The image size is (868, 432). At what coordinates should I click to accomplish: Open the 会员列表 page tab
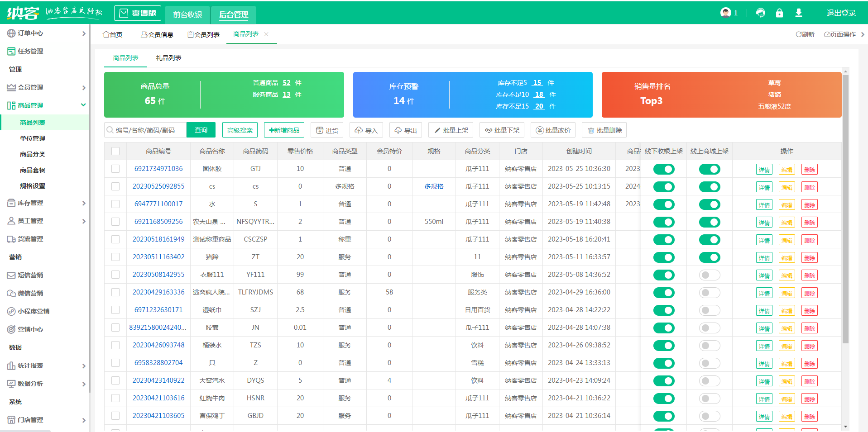tap(203, 34)
